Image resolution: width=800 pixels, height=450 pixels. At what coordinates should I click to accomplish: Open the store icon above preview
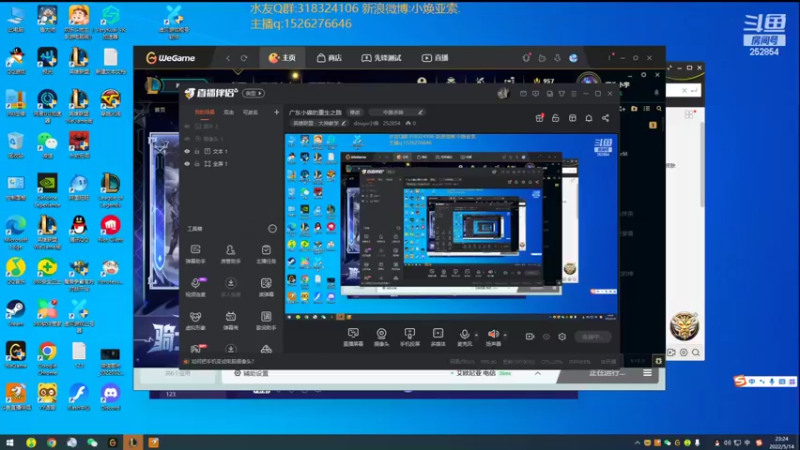pos(572,118)
